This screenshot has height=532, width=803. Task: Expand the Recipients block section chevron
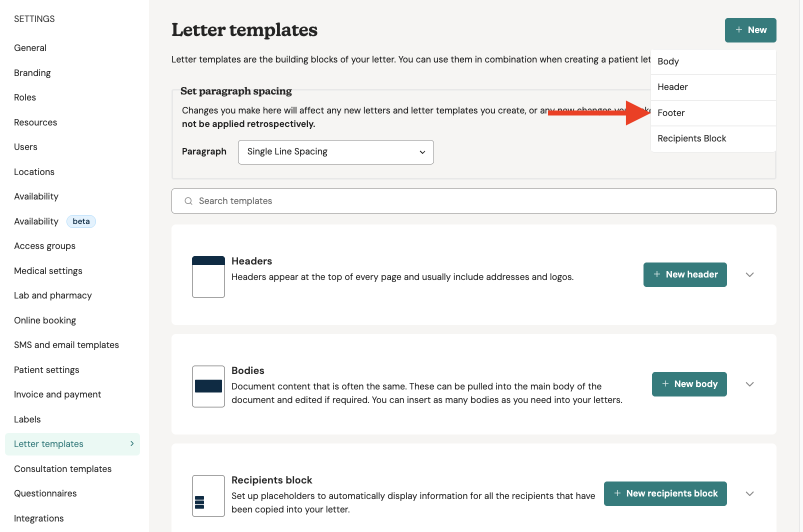(749, 493)
